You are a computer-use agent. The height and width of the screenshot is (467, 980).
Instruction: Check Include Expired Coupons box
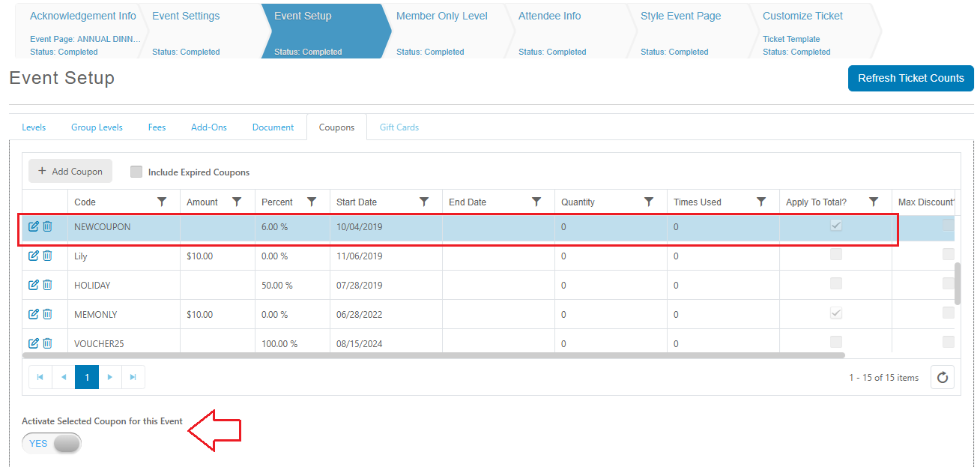pos(136,172)
